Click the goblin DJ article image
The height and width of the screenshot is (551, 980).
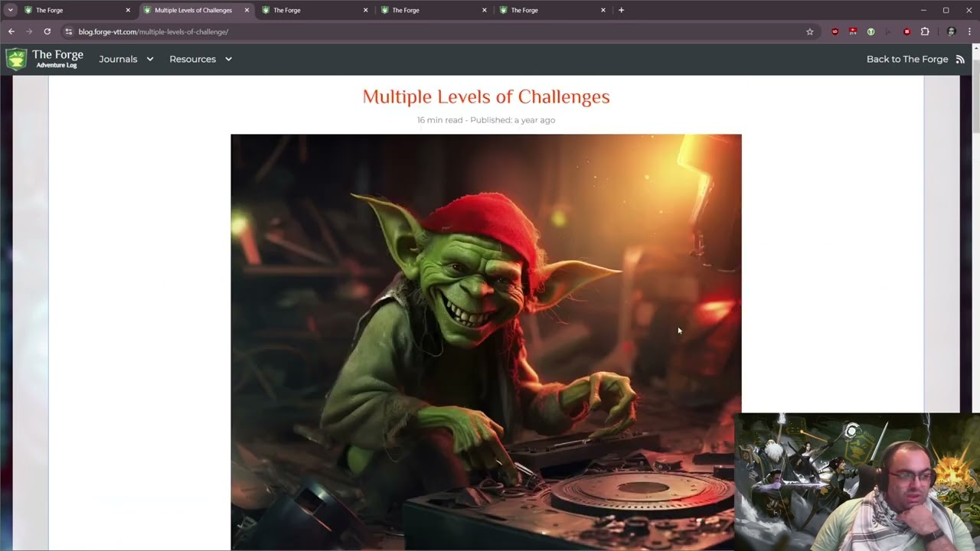tap(486, 342)
